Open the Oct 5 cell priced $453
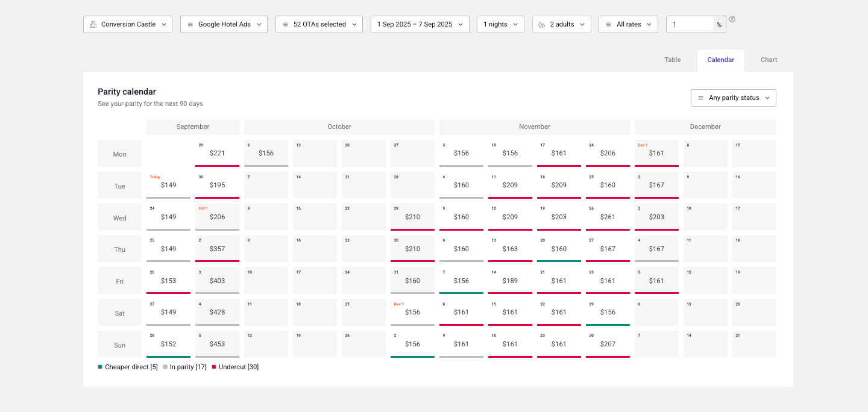Viewport: 868px width, 412px height. coord(217,344)
